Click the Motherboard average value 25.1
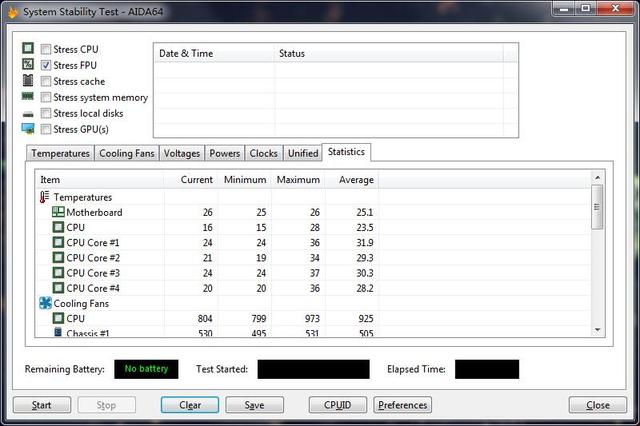This screenshot has height=426, width=640. point(364,212)
